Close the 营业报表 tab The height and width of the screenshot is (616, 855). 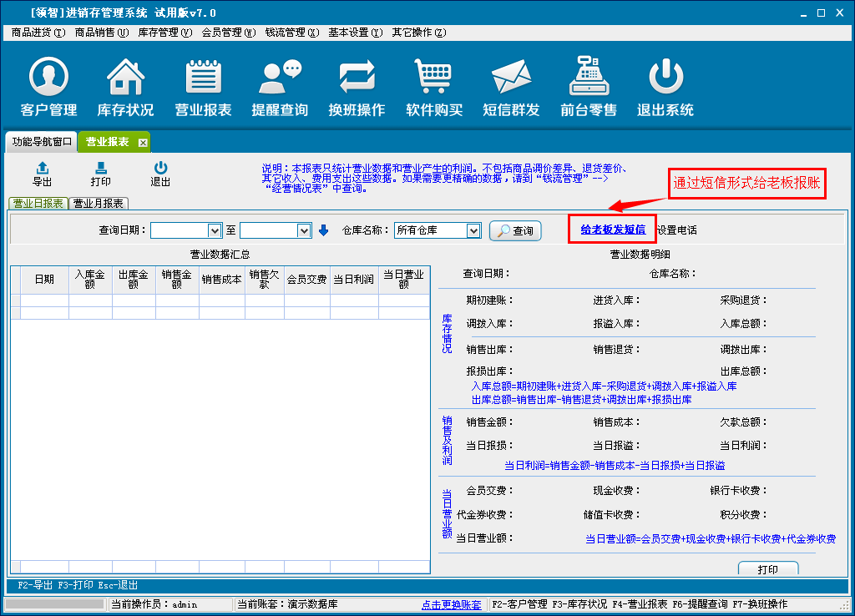tap(143, 143)
